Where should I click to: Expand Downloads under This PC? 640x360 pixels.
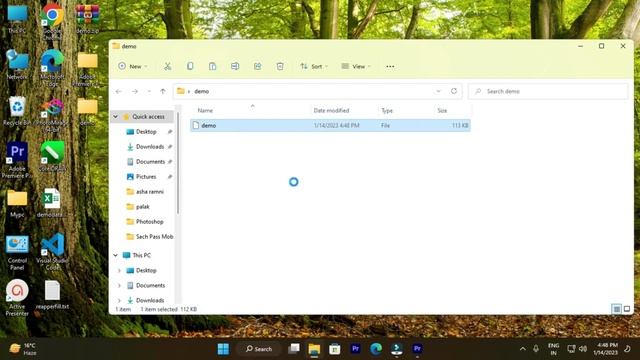click(119, 300)
